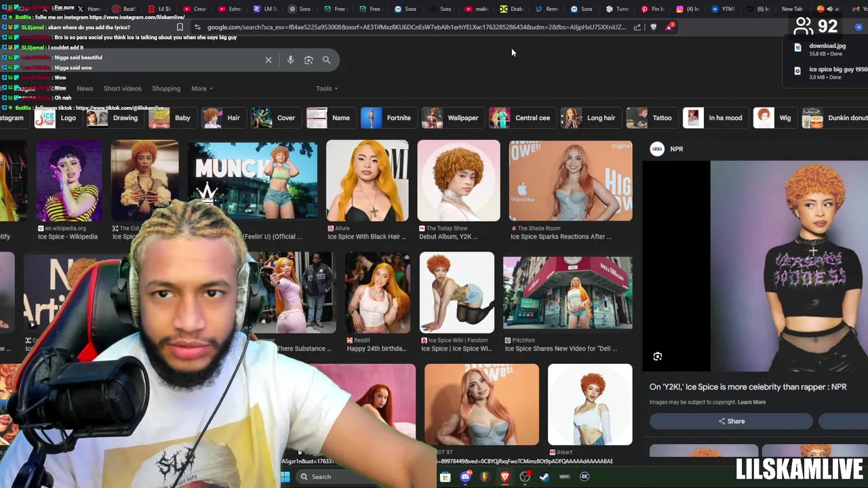Screen dimensions: 868x488
Task: Open the Ice Spice - Wikipedia result link
Action: point(68,237)
